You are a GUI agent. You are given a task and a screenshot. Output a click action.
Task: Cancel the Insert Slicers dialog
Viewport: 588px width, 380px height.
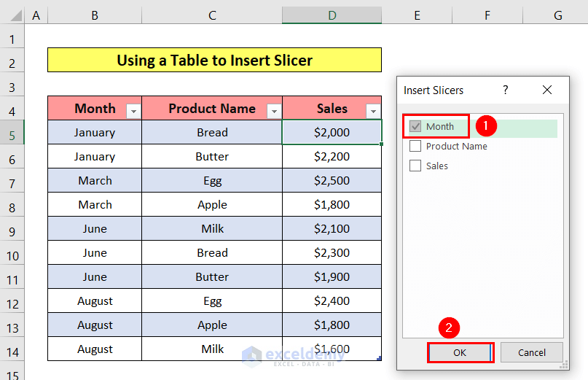tap(531, 353)
